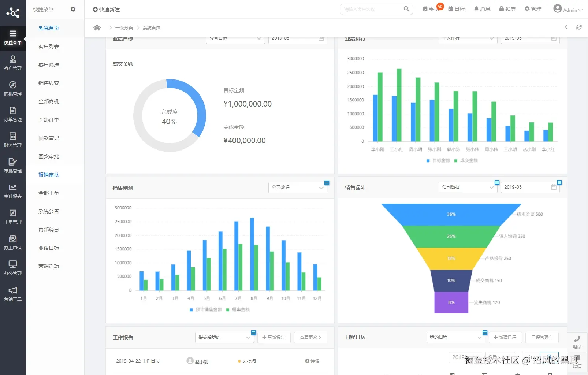Toggle 概率金额 legend series
The image size is (588, 375).
coord(238,310)
